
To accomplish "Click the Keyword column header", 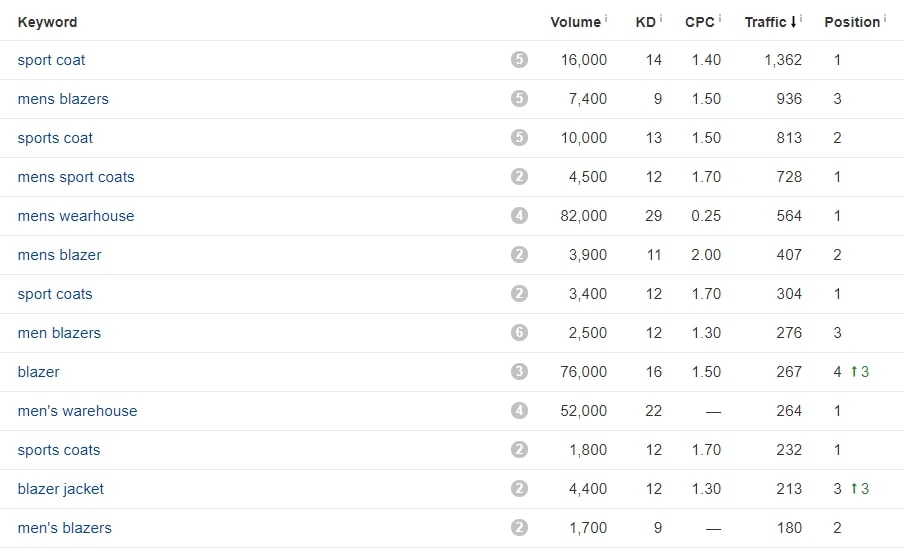I will point(47,22).
